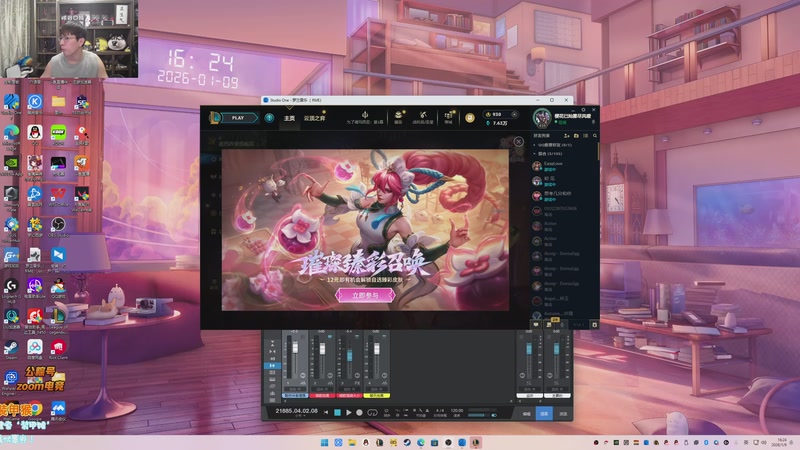
Task: Click the 立即参与 button on banner
Action: (365, 295)
